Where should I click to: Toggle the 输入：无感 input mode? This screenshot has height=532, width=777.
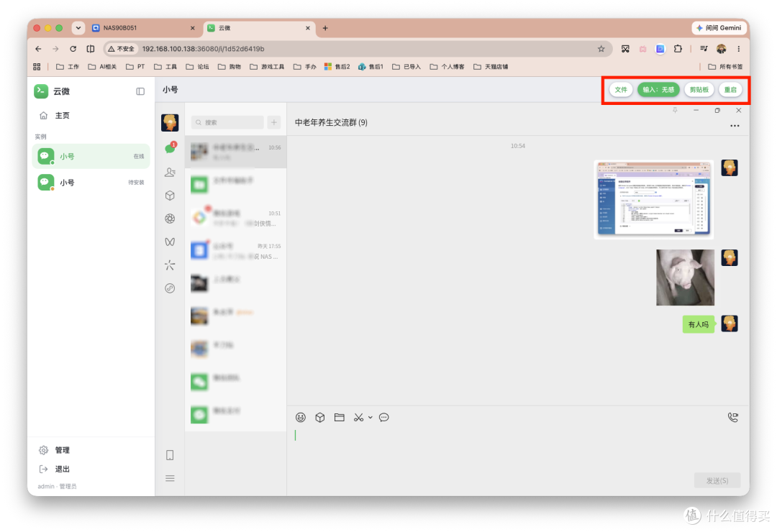coord(658,90)
